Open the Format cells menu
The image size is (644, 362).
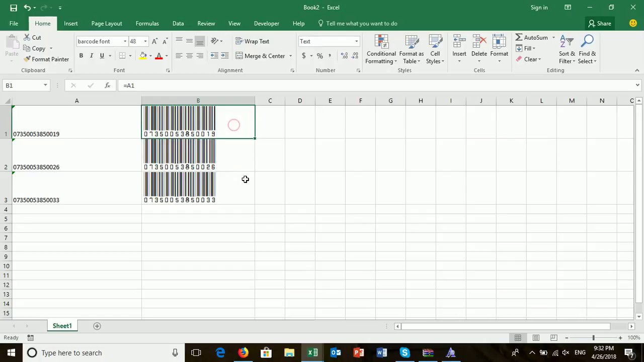click(x=499, y=50)
